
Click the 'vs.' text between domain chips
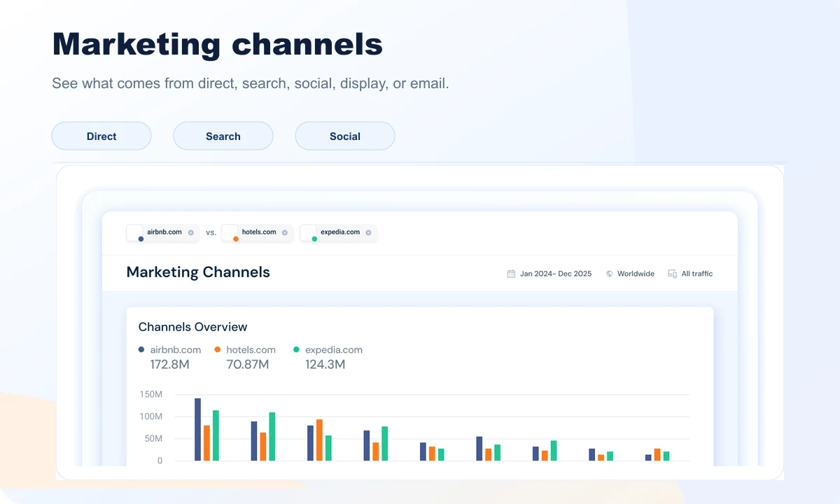(211, 233)
